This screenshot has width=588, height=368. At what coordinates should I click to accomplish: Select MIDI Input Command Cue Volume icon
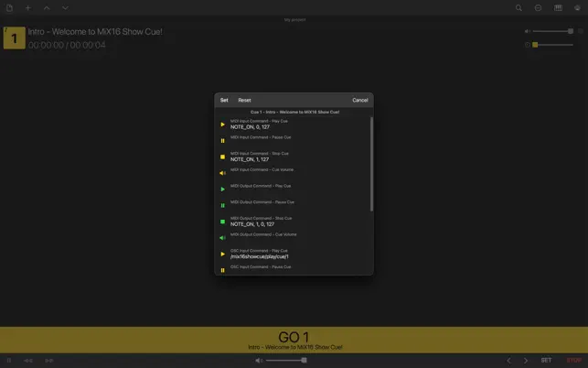pos(222,173)
